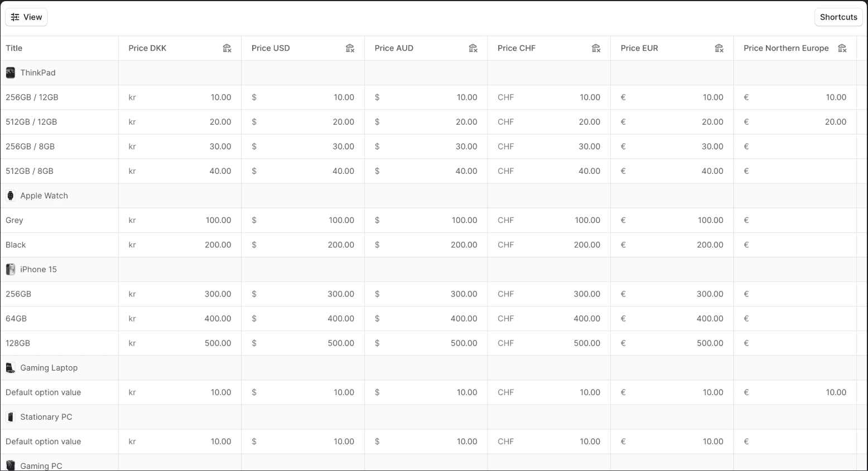
Task: Click the ThinkPad product thumbnail
Action: [x=10, y=72]
